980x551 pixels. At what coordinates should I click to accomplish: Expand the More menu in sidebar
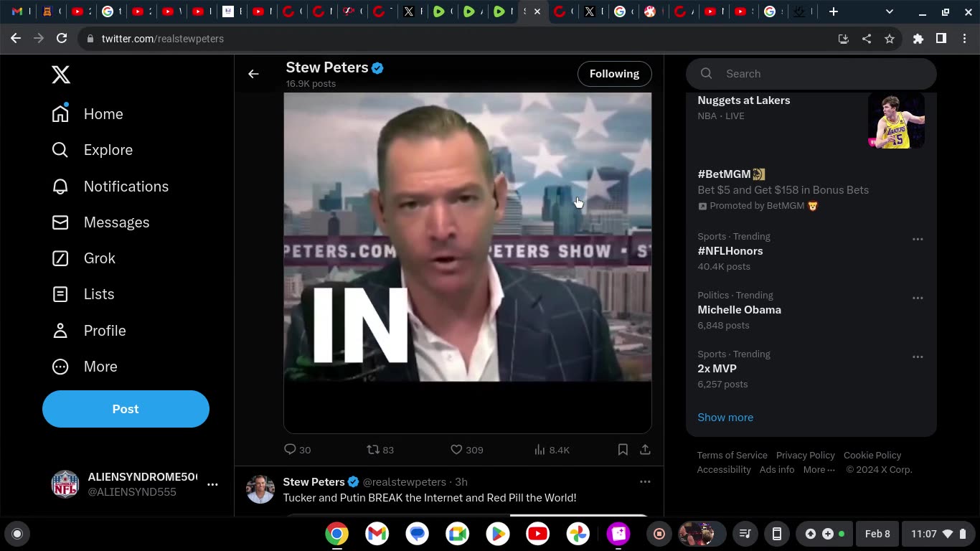point(85,367)
